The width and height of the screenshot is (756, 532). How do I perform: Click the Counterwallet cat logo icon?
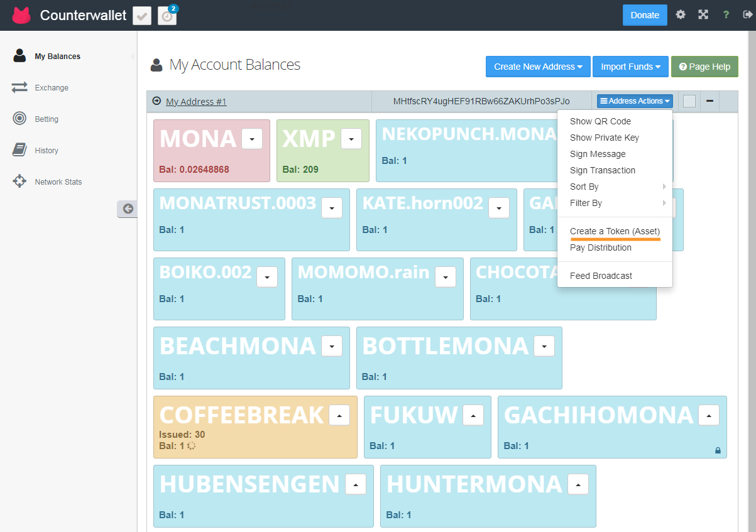pyautogui.click(x=21, y=15)
